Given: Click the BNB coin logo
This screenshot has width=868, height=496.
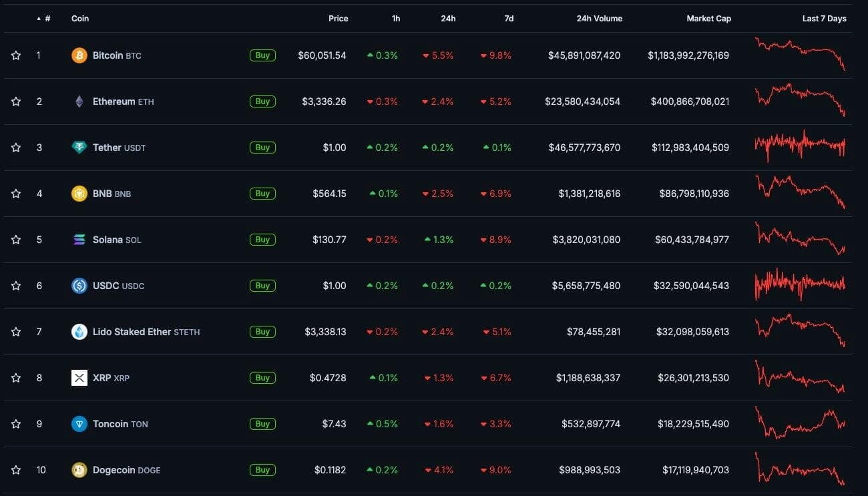Looking at the screenshot, I should 79,194.
